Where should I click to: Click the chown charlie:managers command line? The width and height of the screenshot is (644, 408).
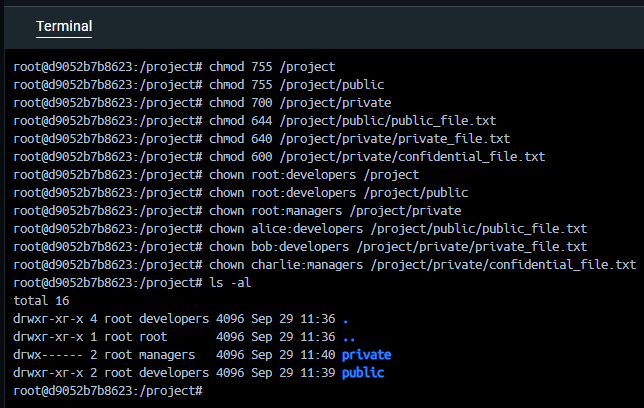coord(422,264)
